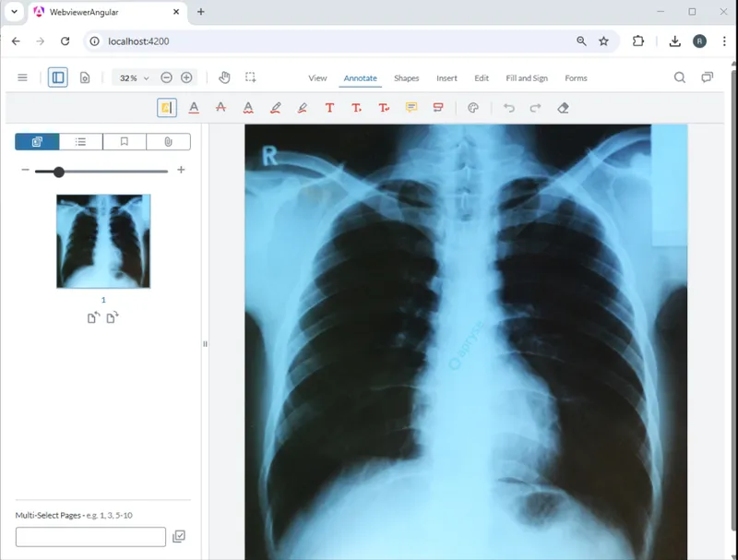This screenshot has width=738, height=560.
Task: Open the Search magnifier in WebViewer
Action: [x=680, y=78]
